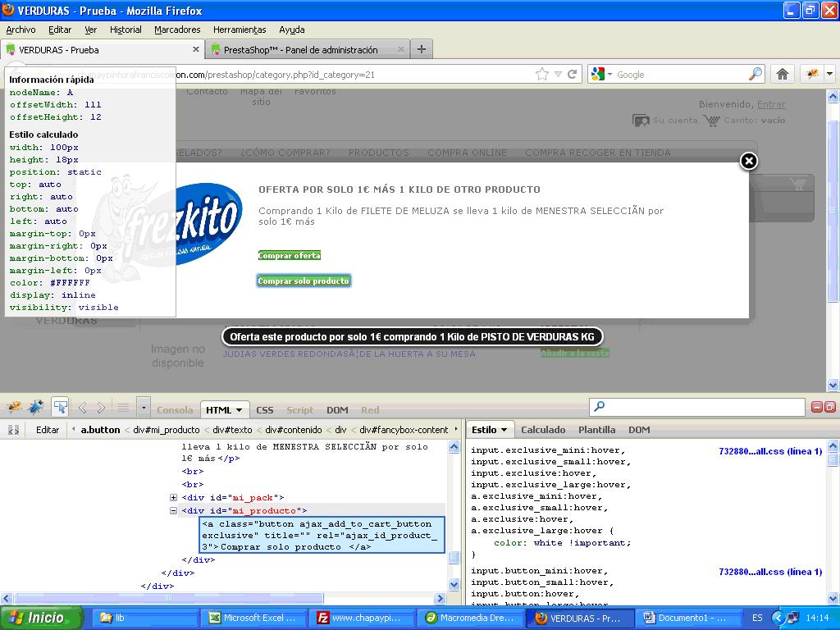The height and width of the screenshot is (630, 840).
Task: Open the Herramientas menu
Action: click(240, 30)
